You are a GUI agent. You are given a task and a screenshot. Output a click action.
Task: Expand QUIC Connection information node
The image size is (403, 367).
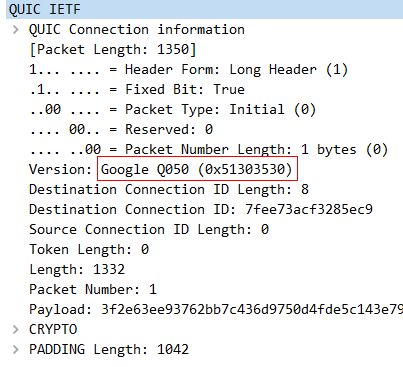pos(15,30)
